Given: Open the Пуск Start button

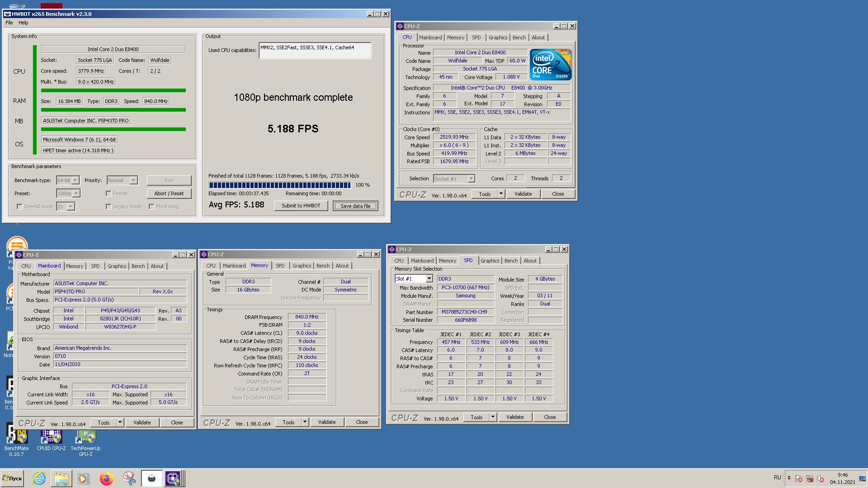Looking at the screenshot, I should click(13, 478).
